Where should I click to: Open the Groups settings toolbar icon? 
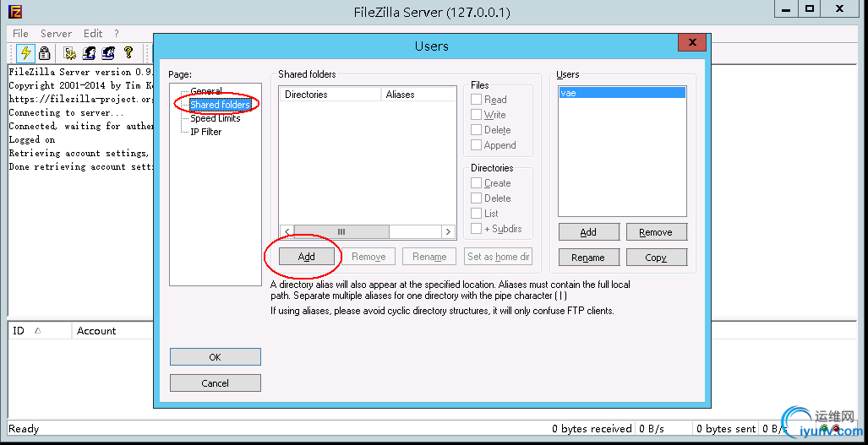(108, 53)
